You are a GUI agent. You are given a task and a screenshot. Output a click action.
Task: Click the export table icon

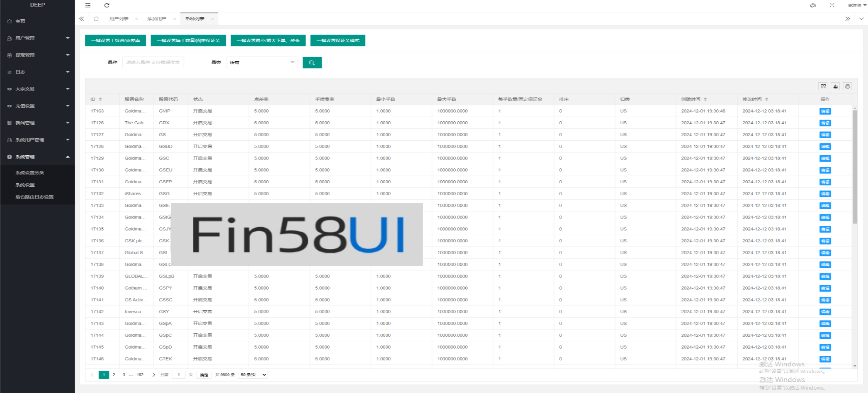click(835, 86)
